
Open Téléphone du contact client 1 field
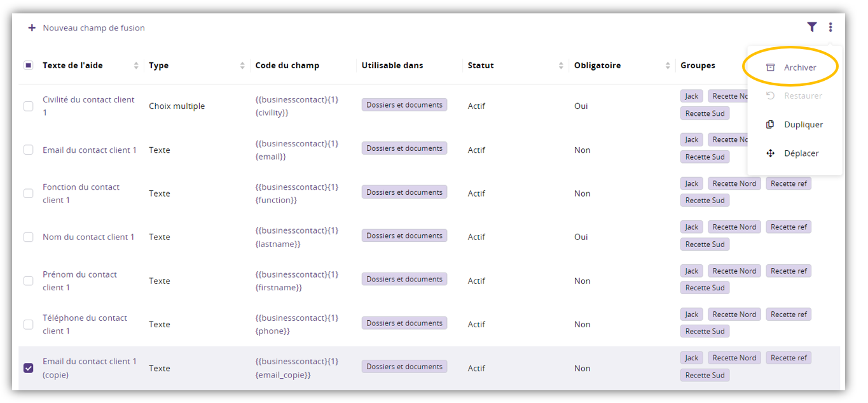coord(85,324)
